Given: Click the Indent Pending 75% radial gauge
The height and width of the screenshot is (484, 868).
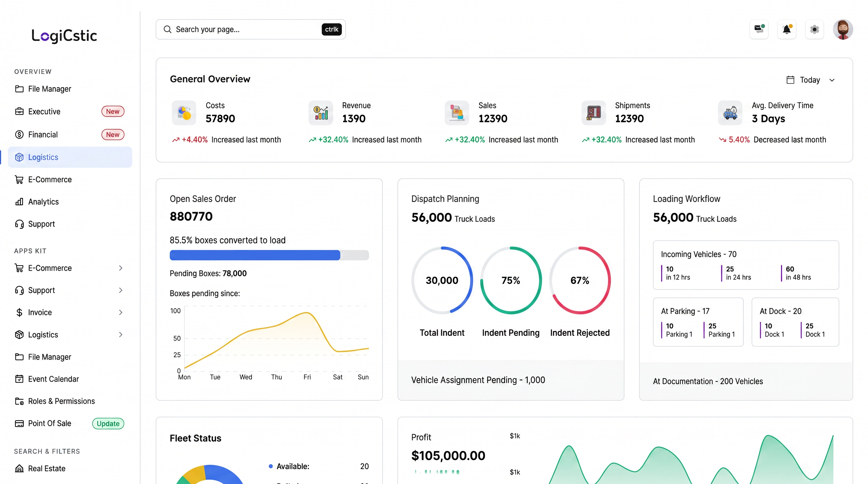Looking at the screenshot, I should point(511,280).
